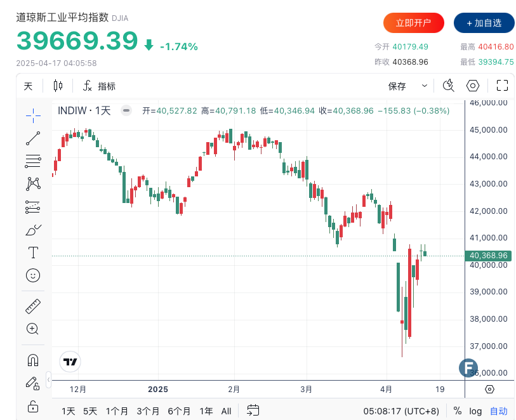516x420 pixels.
Task: Enter fullscreen chart mode
Action: click(x=502, y=86)
